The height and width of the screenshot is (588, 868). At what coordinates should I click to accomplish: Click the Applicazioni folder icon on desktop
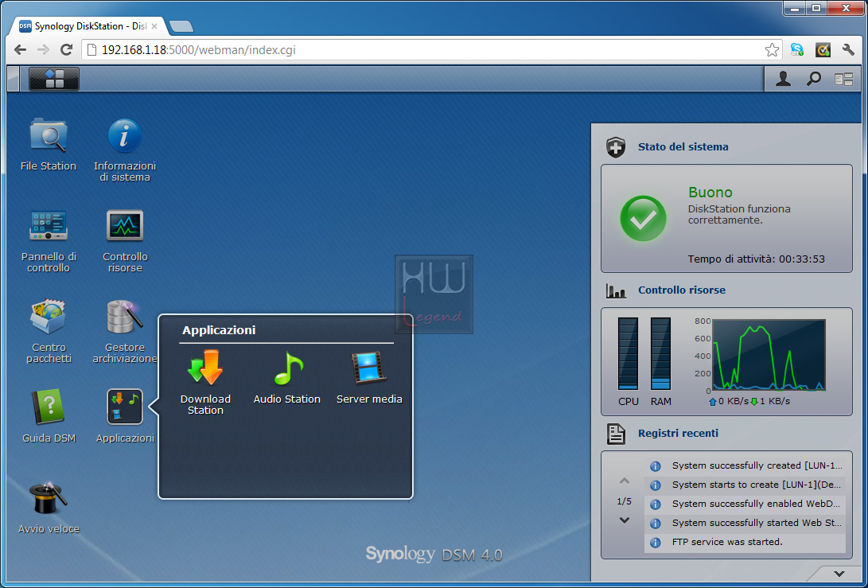125,407
